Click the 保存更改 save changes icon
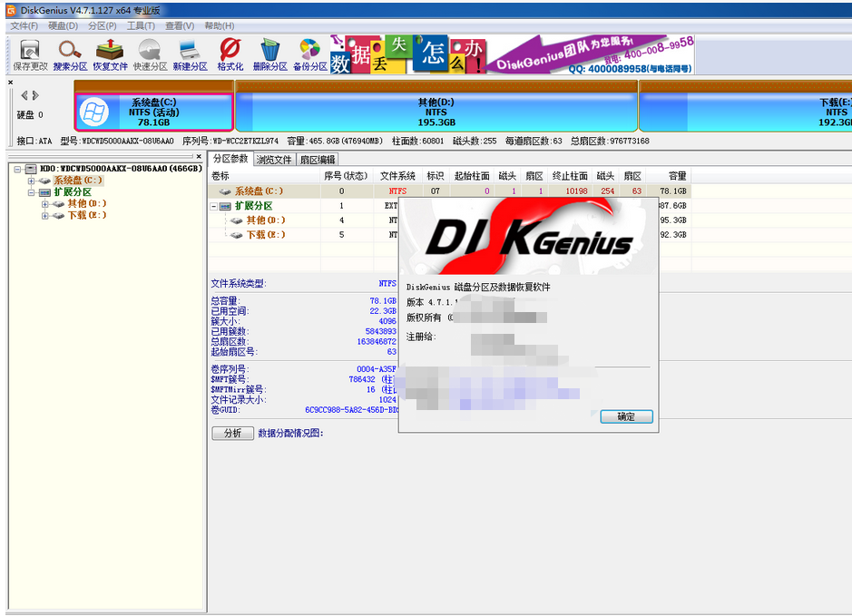 pos(31,54)
